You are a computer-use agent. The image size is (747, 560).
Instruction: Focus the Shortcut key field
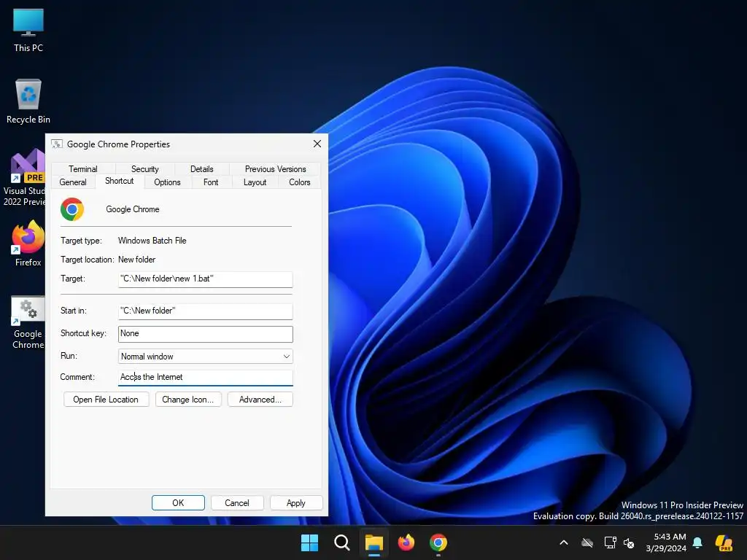click(x=205, y=334)
